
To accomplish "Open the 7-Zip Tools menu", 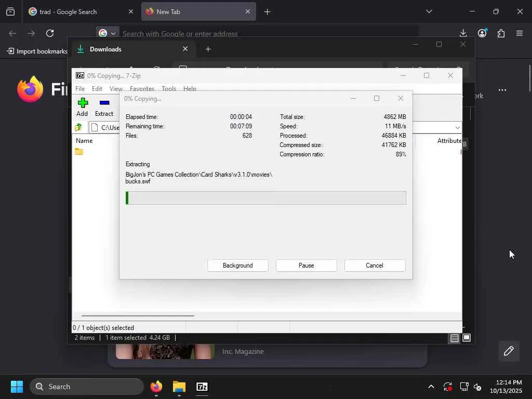I will [x=169, y=88].
